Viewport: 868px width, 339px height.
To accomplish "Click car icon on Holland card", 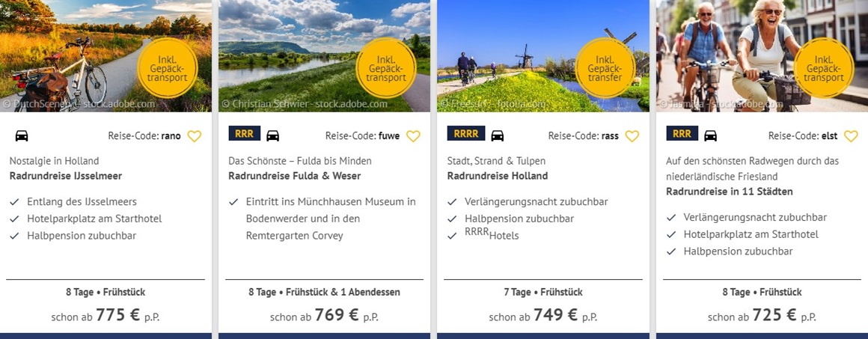I will (x=498, y=135).
